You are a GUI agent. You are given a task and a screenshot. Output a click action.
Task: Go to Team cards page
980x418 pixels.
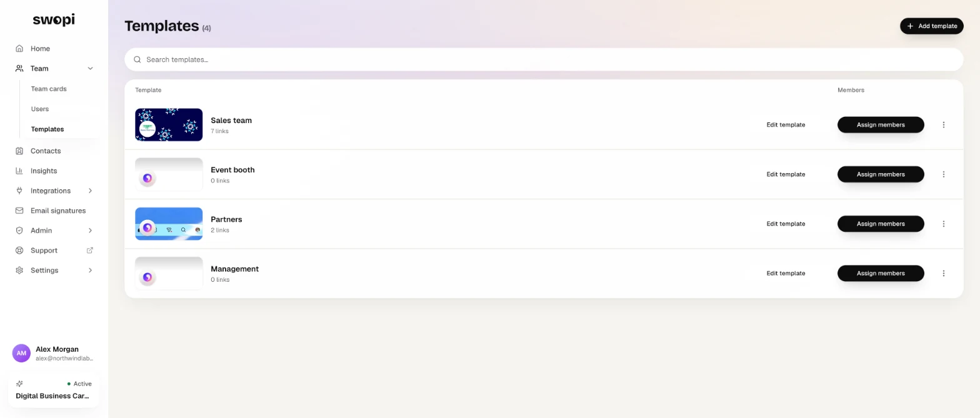pyautogui.click(x=49, y=89)
